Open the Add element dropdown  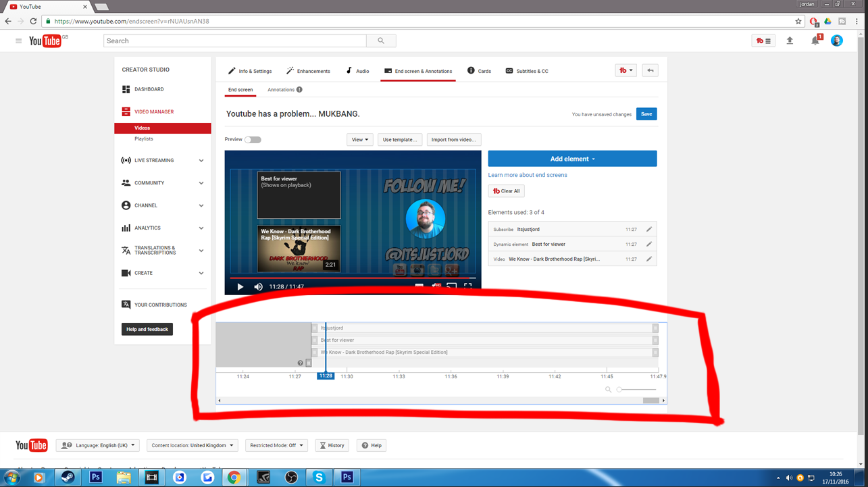pos(572,159)
